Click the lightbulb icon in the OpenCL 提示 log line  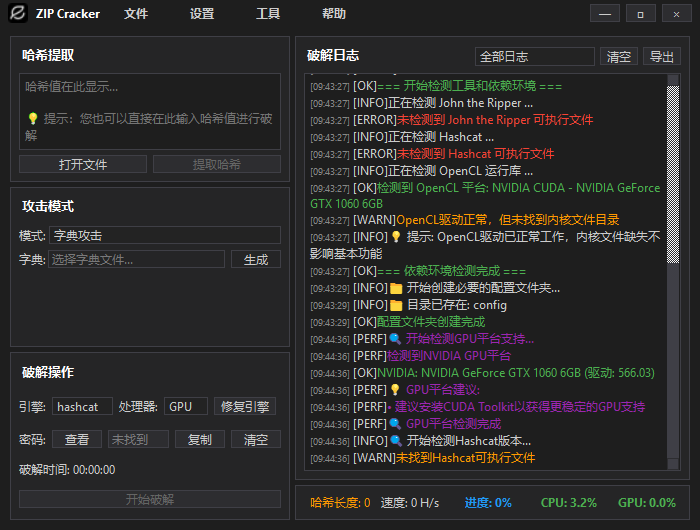tap(396, 237)
